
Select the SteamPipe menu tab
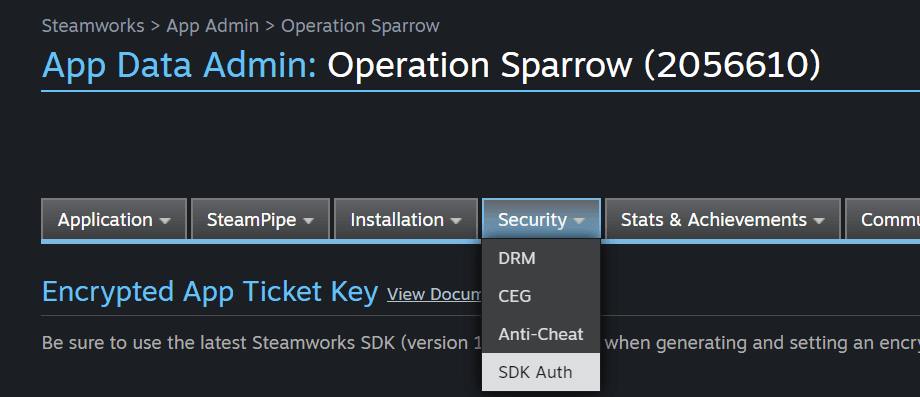click(x=261, y=219)
